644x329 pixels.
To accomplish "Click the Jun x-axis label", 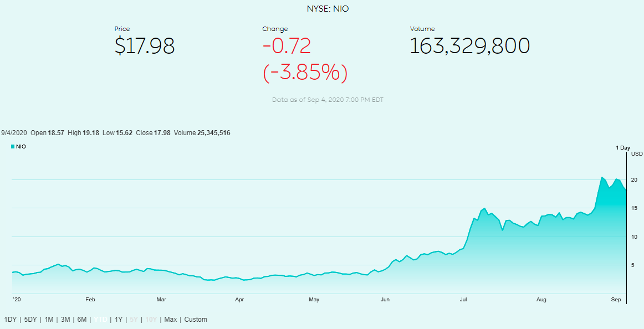I will [x=385, y=300].
